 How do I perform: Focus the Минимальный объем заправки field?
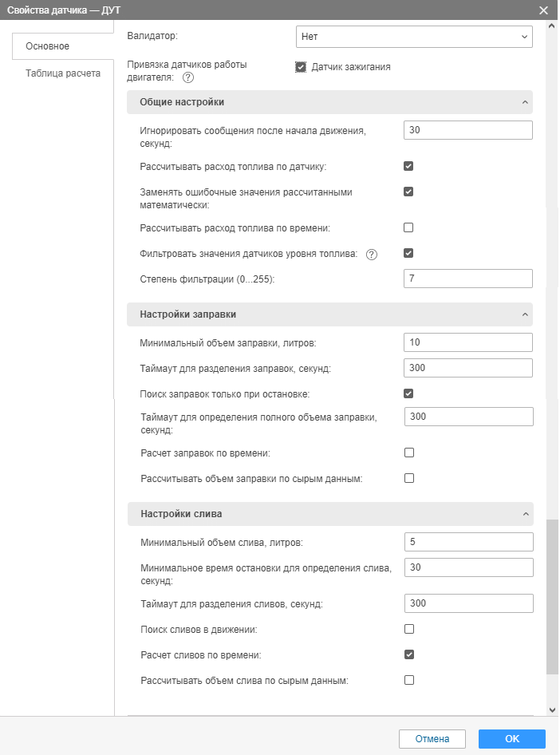[x=467, y=342]
